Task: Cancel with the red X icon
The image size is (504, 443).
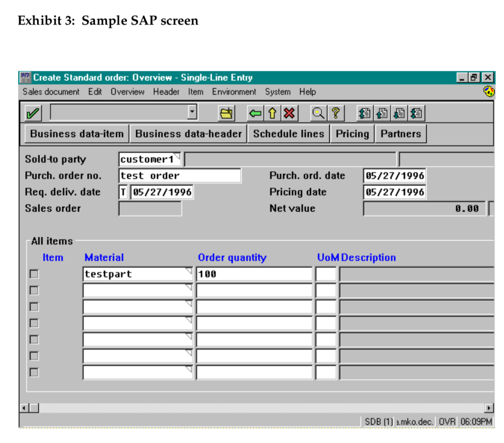Action: pyautogui.click(x=289, y=113)
